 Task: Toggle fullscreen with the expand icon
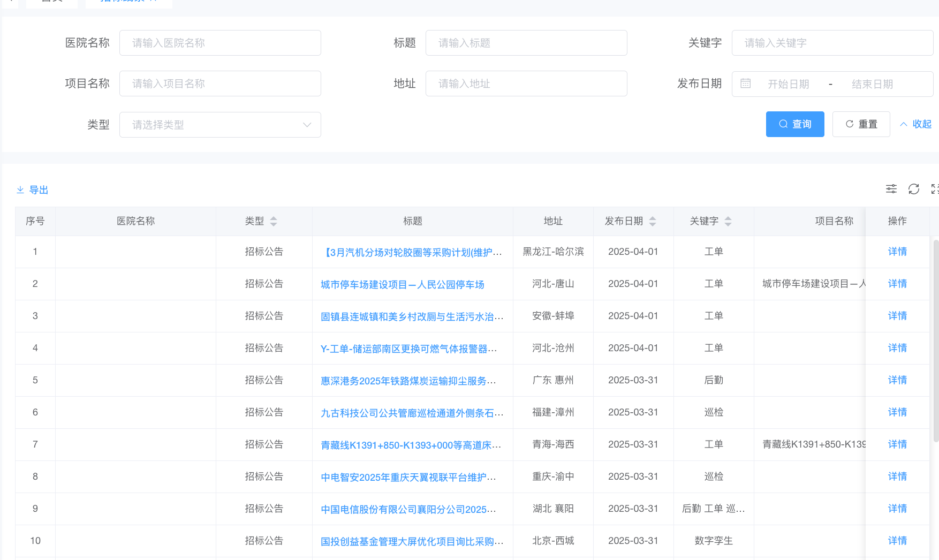point(935,189)
